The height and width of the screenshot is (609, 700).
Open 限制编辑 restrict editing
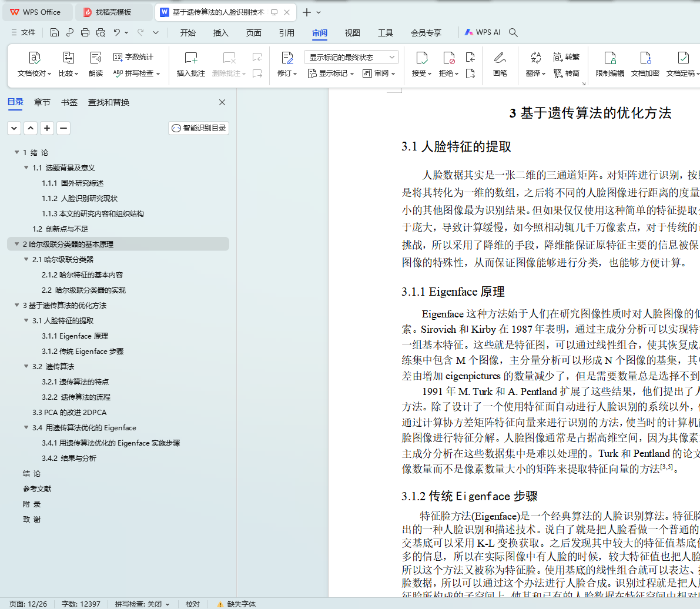click(x=610, y=64)
